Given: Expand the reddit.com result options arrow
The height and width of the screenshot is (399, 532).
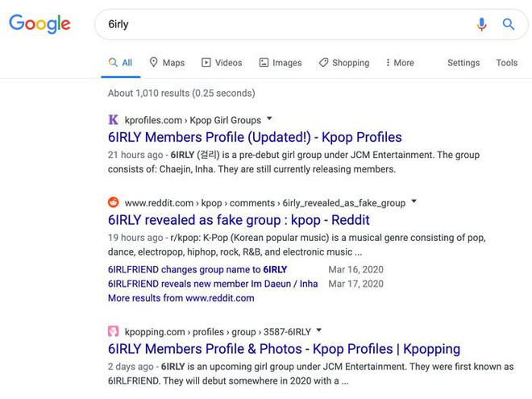Looking at the screenshot, I should point(414,201).
